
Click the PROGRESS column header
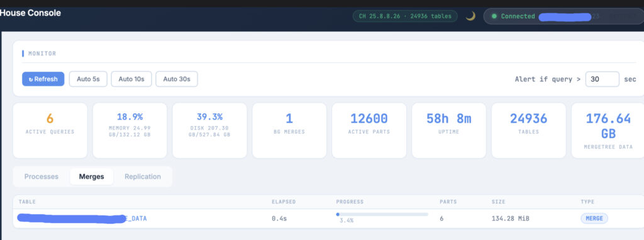pos(350,202)
